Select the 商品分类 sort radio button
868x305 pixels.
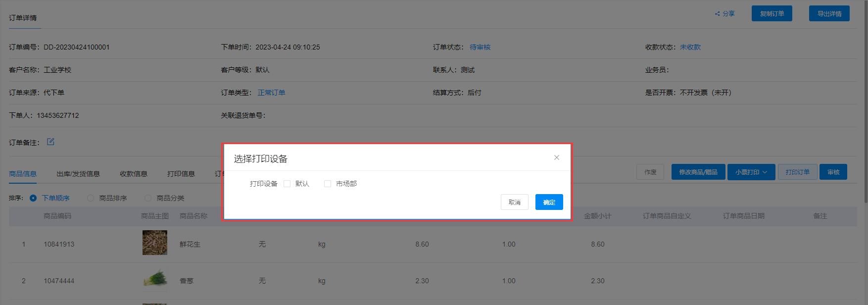click(x=148, y=198)
